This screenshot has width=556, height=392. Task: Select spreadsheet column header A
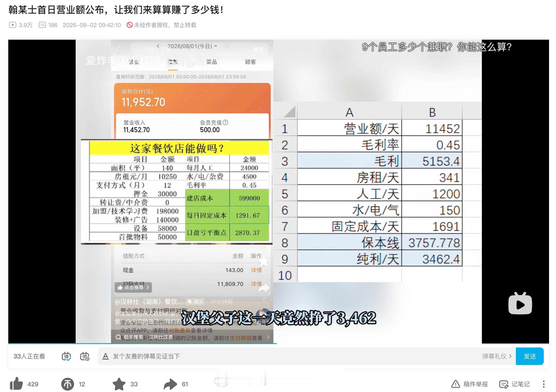click(x=350, y=112)
